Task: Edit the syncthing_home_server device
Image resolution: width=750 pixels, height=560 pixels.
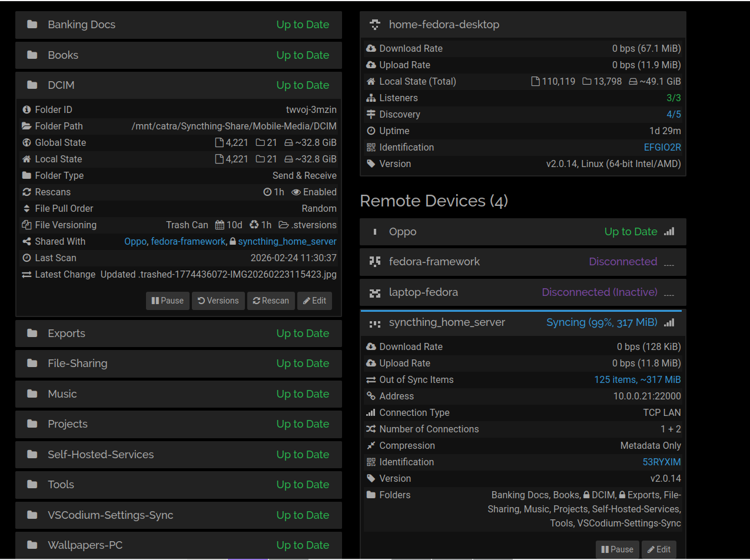Action: (x=659, y=549)
